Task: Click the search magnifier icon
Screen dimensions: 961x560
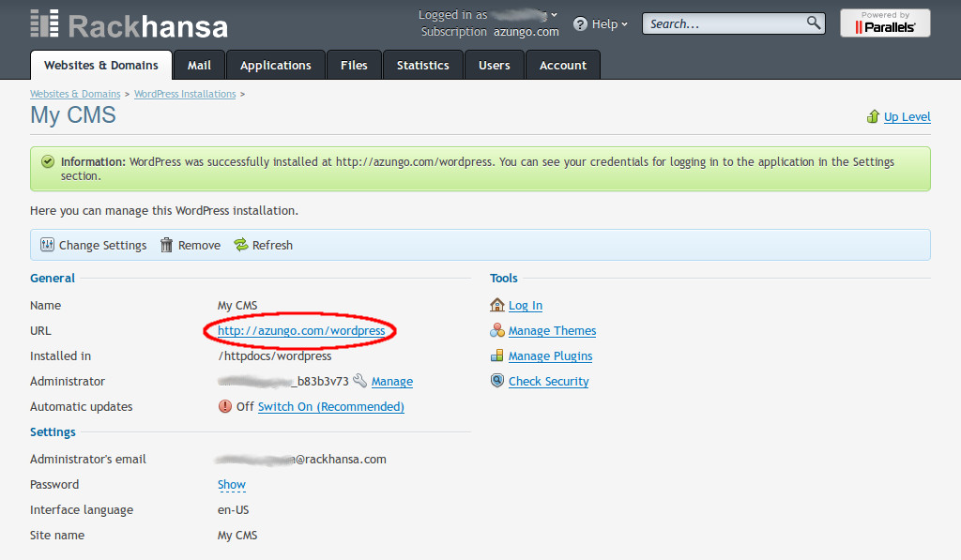Action: click(x=814, y=23)
